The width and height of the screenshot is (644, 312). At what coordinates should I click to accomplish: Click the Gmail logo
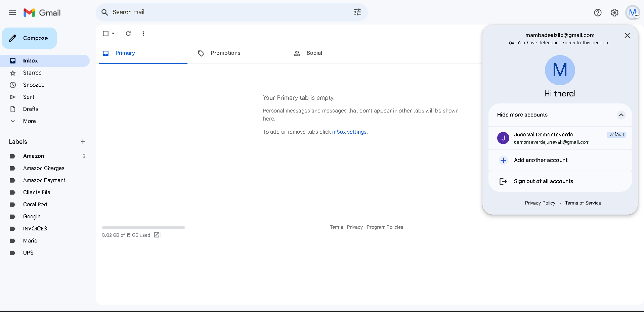pos(42,13)
